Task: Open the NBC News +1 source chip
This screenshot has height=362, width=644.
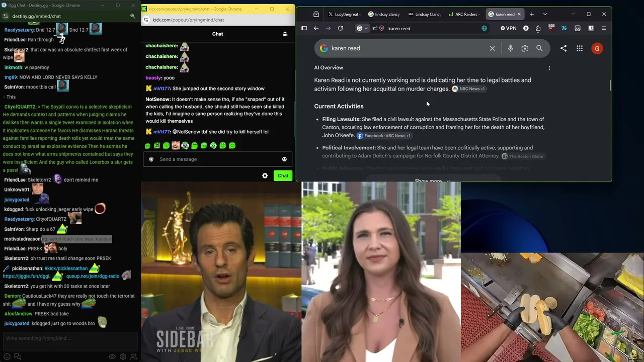Action: point(468,89)
